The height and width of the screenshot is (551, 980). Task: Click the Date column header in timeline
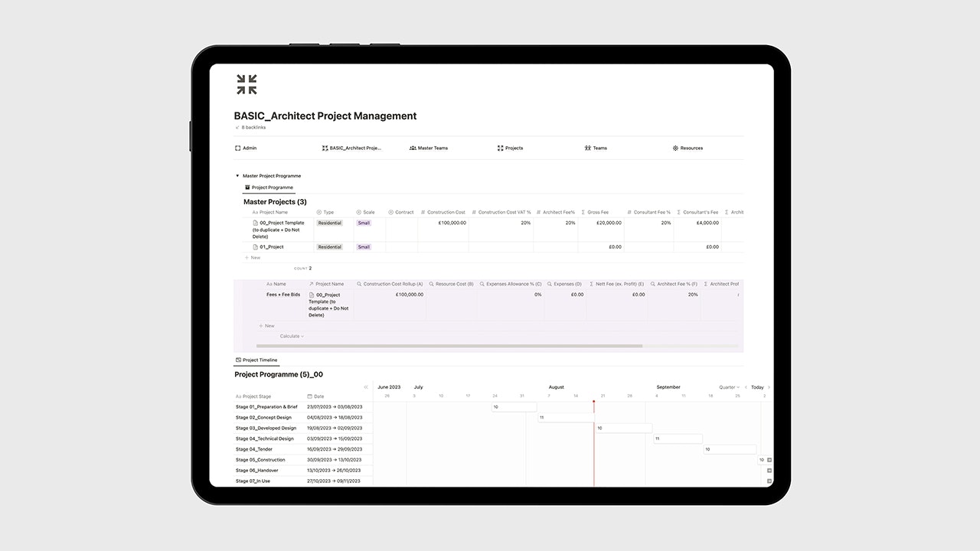[x=315, y=396]
